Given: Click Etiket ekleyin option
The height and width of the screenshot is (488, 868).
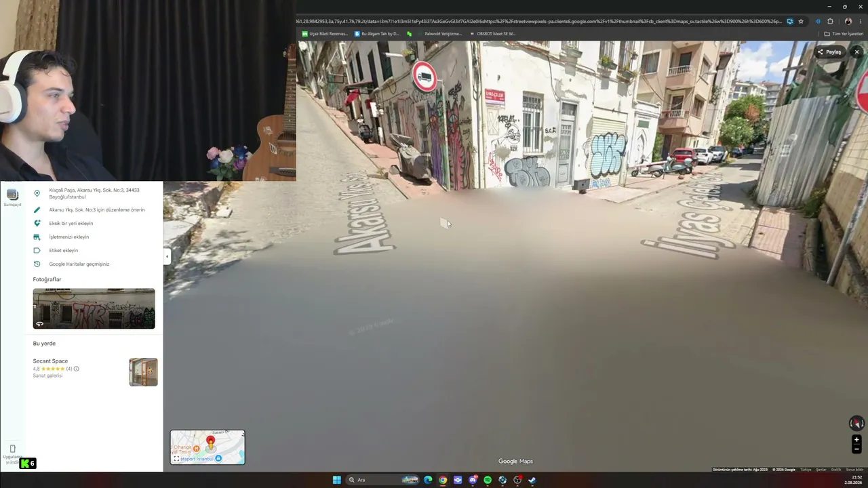Looking at the screenshot, I should coord(64,251).
